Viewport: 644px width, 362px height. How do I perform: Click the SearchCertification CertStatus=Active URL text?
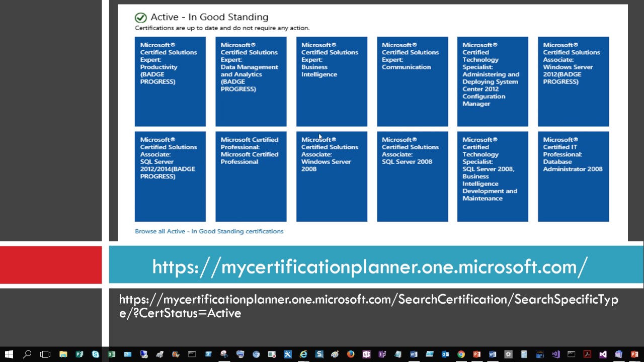pos(369,306)
